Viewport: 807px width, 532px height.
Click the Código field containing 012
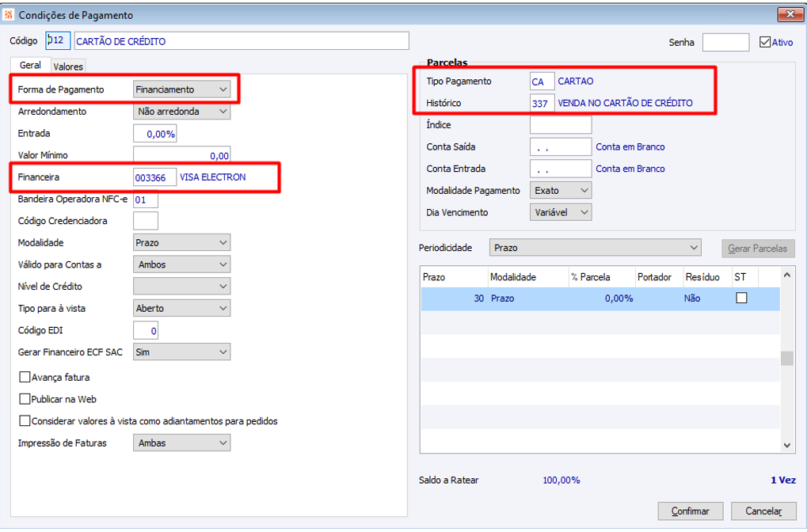(x=58, y=40)
